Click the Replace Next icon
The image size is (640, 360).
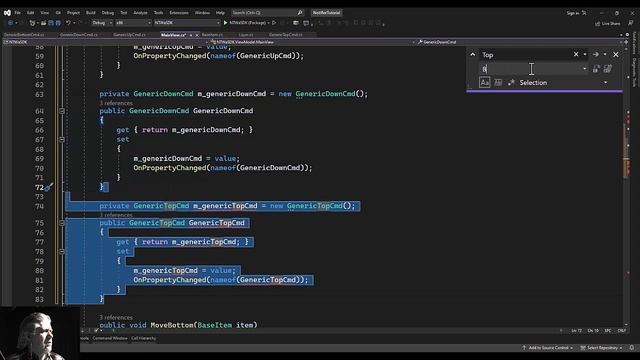click(596, 69)
